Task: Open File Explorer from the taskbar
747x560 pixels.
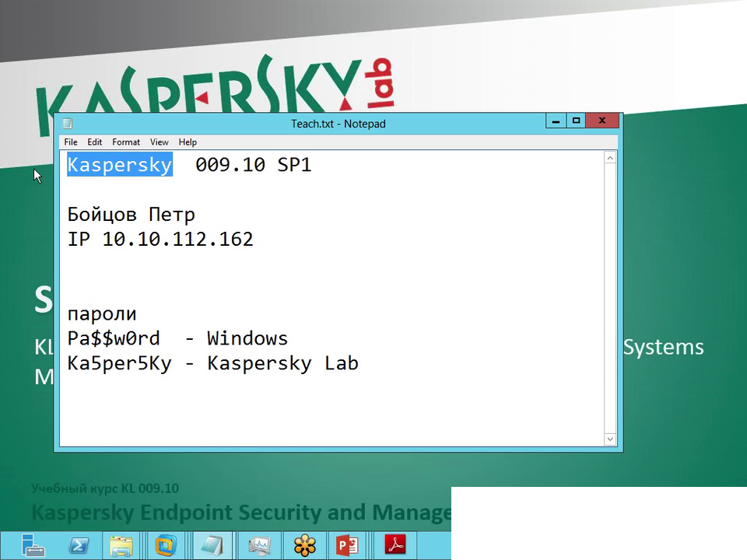Action: coord(121,546)
